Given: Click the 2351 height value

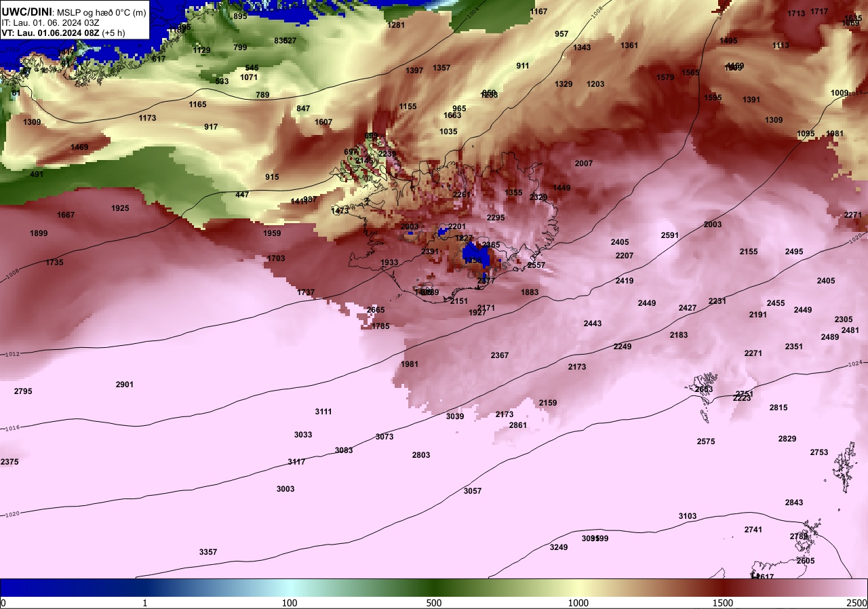Looking at the screenshot, I should (x=794, y=347).
